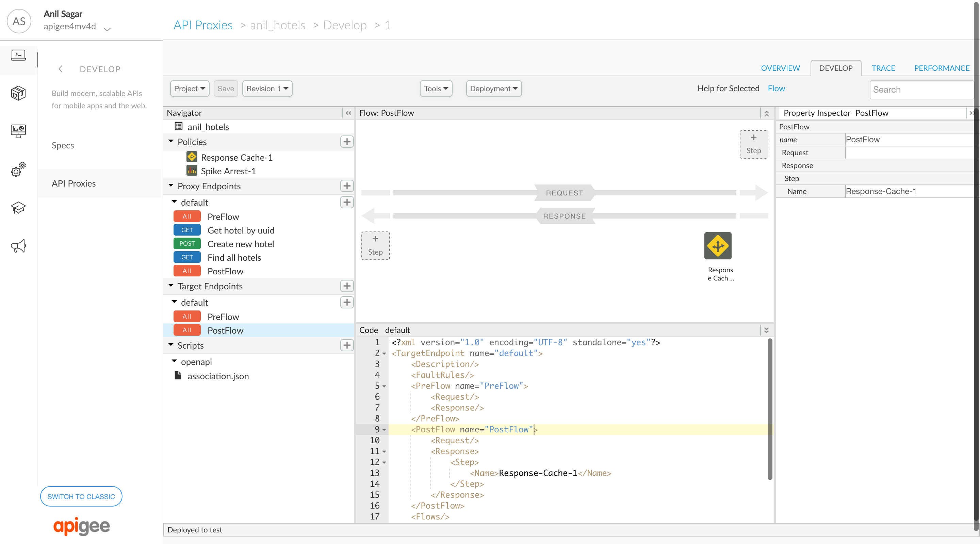Viewport: 980px width, 544px height.
Task: Collapse the Scripts section in Navigator
Action: click(x=171, y=345)
